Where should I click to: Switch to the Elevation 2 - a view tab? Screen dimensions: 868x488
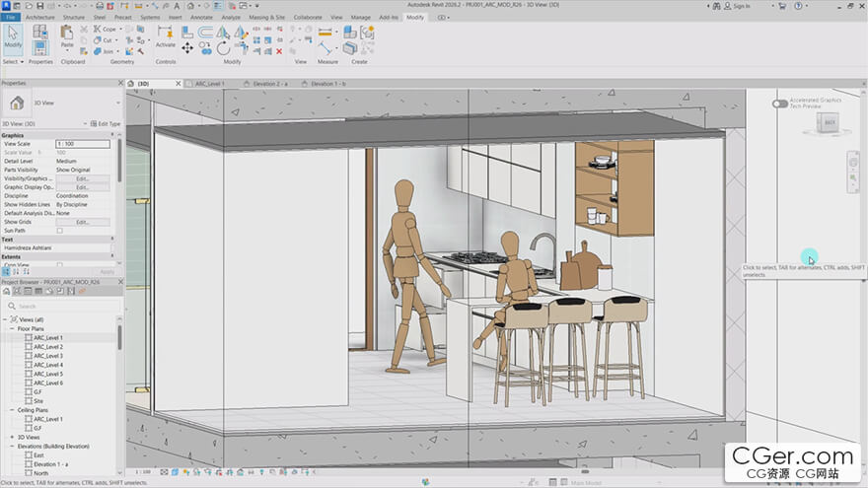pos(268,84)
